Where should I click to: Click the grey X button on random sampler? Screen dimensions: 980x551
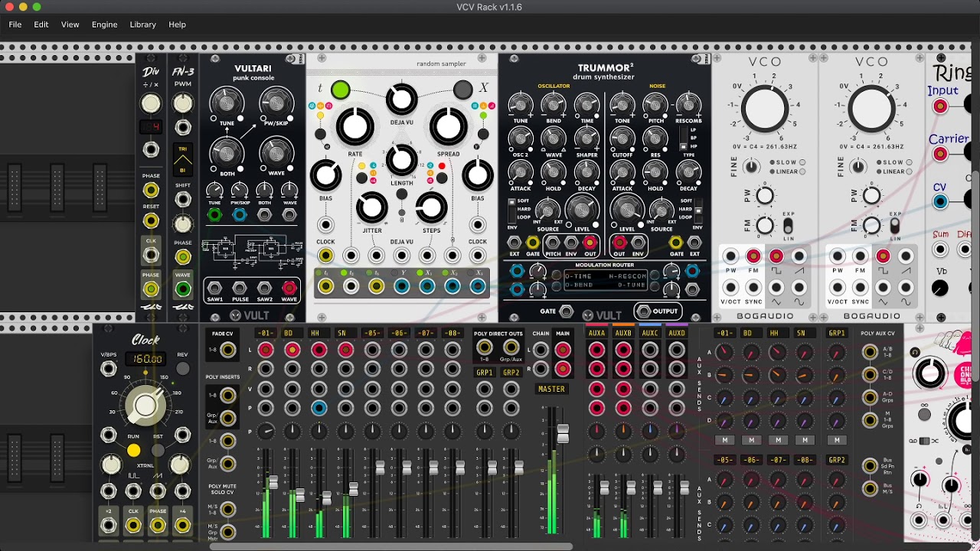point(462,90)
